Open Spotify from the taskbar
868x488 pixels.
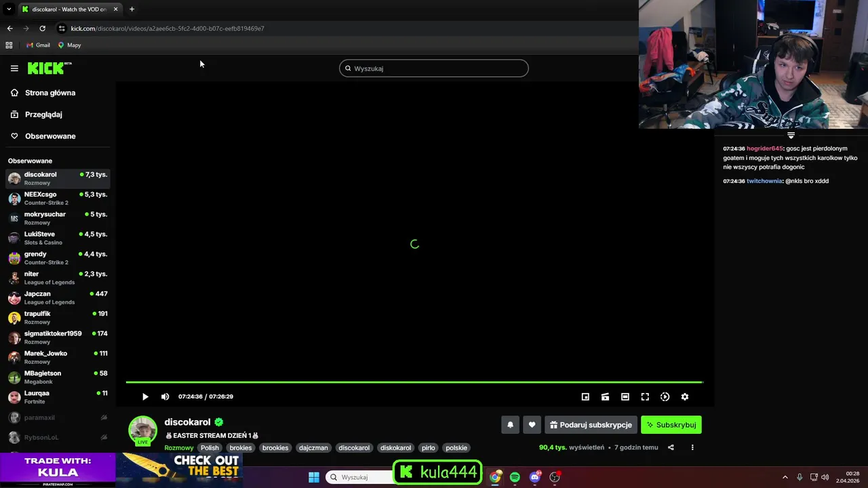(x=515, y=477)
